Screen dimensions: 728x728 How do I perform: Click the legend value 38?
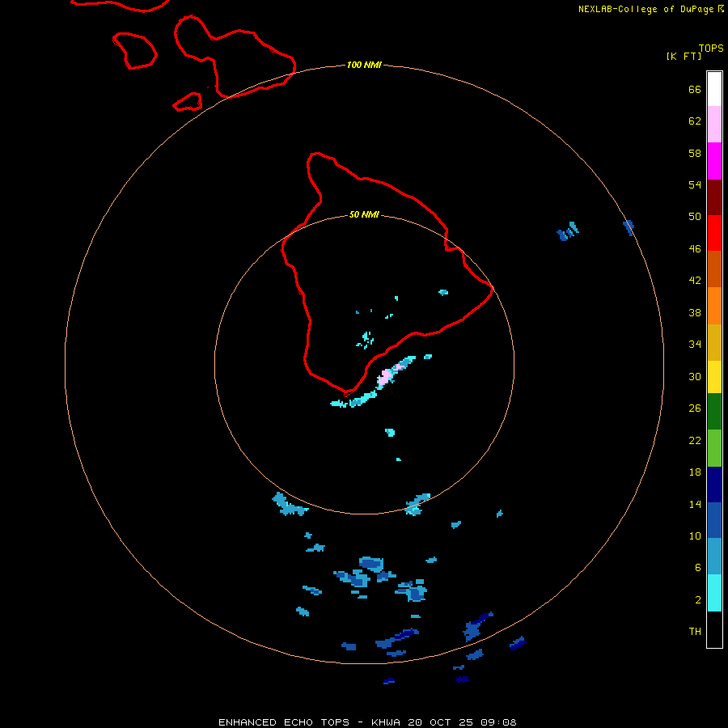pyautogui.click(x=695, y=312)
